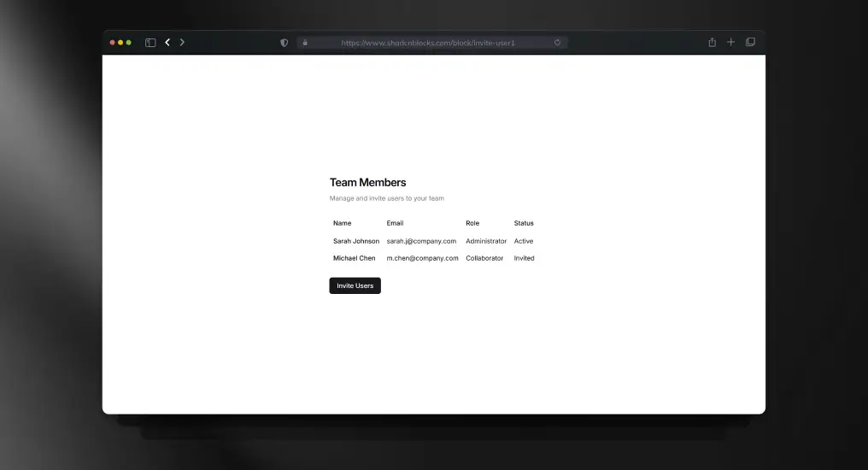Click the Name column header
Viewport: 868px width, 470px height.
point(342,223)
